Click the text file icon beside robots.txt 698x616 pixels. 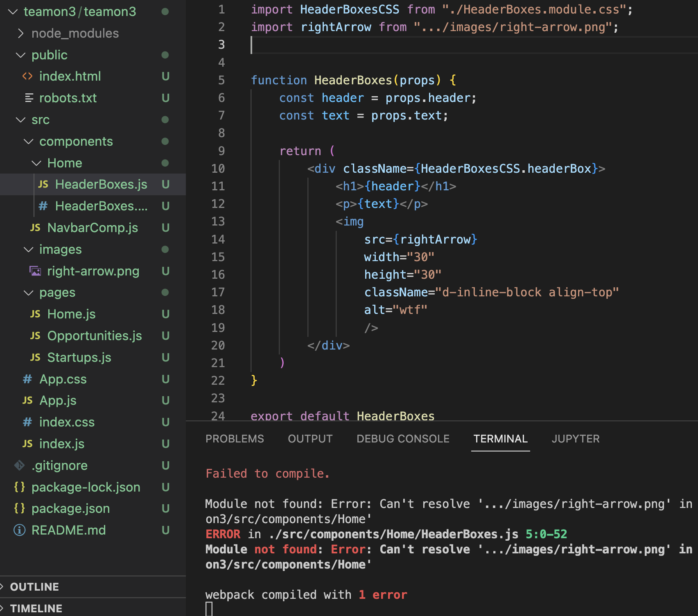tap(29, 98)
